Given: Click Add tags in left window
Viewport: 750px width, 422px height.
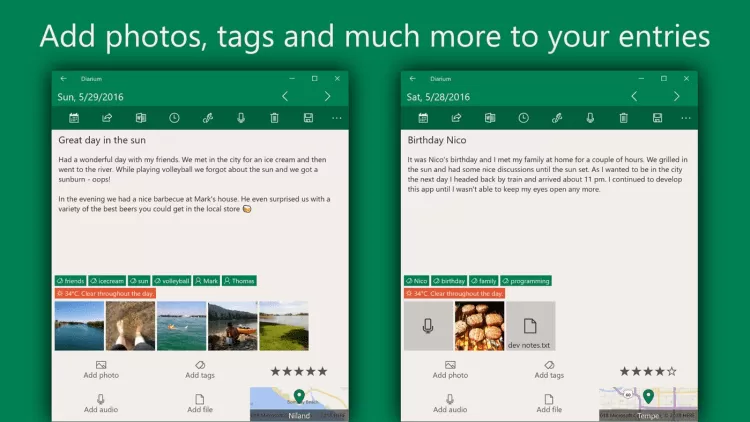Looking at the screenshot, I should click(200, 370).
